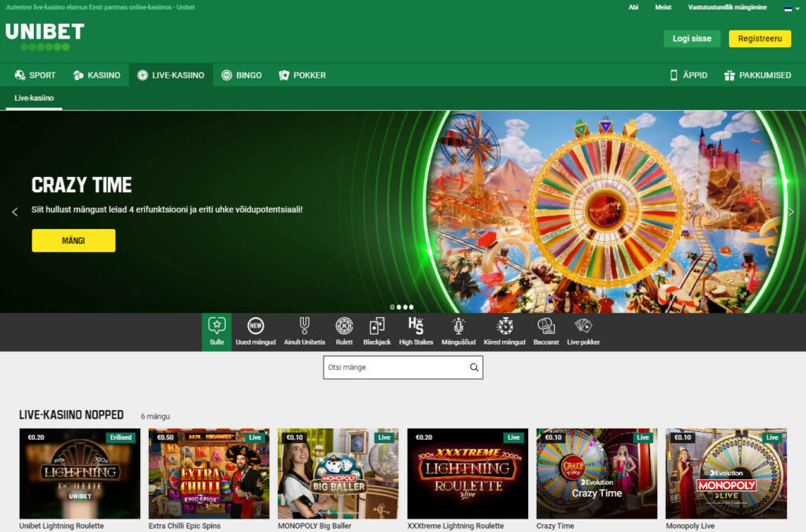Select the second carousel indicator dot
This screenshot has width=806, height=532.
point(399,307)
